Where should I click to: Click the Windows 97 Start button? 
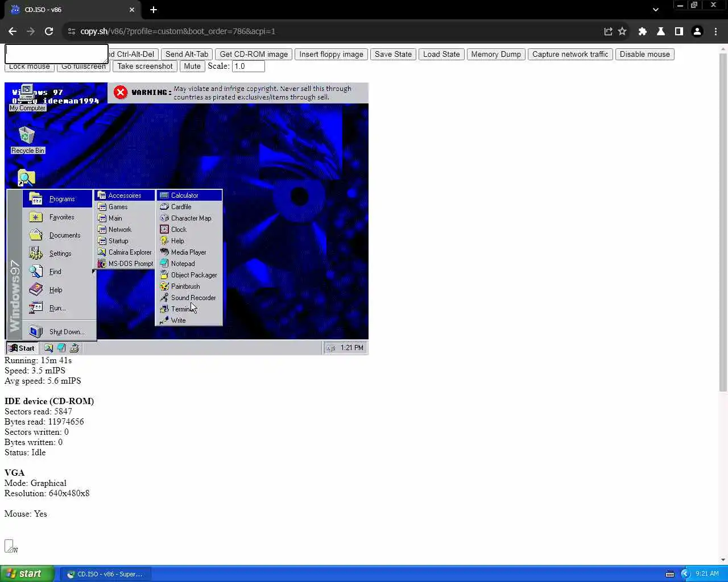point(22,348)
